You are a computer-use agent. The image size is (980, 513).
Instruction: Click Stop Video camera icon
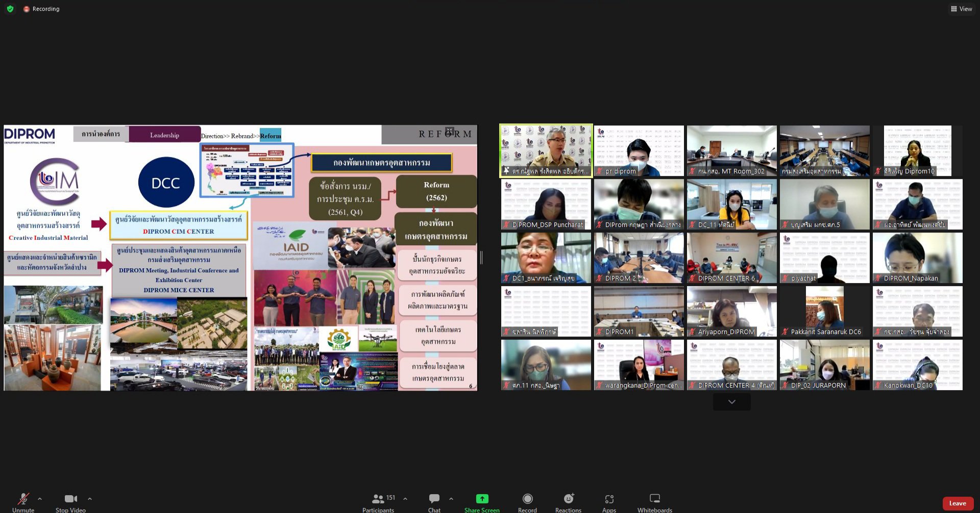[x=71, y=498]
